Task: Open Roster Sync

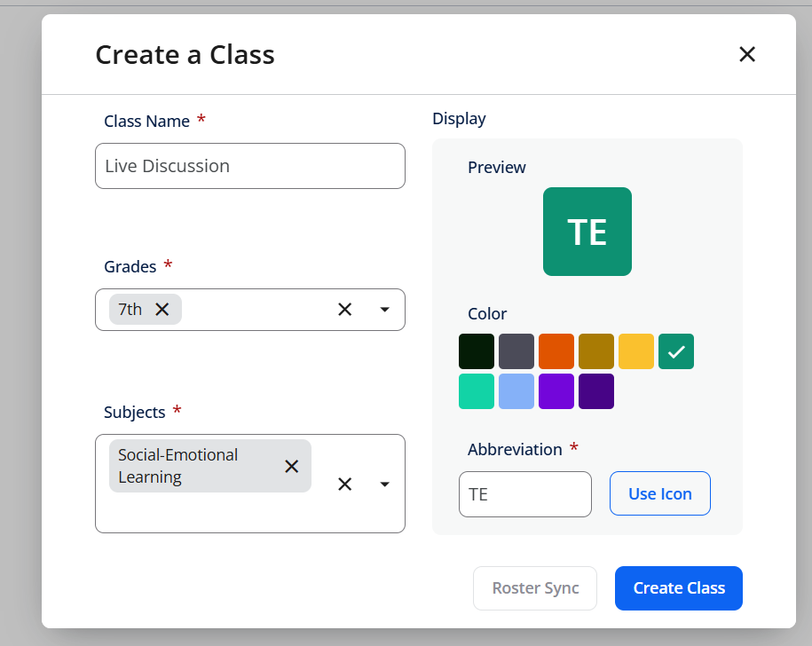Action: tap(535, 588)
